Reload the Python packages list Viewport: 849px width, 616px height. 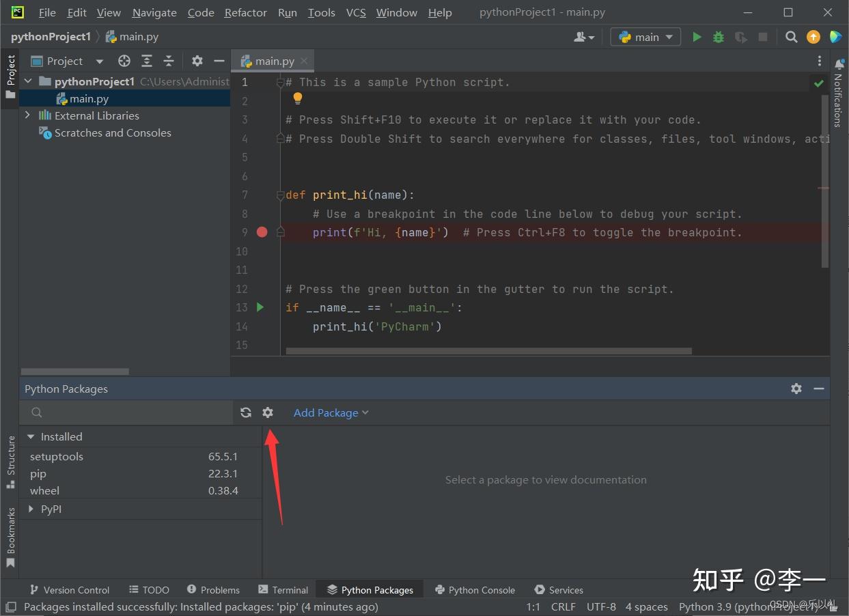point(246,412)
